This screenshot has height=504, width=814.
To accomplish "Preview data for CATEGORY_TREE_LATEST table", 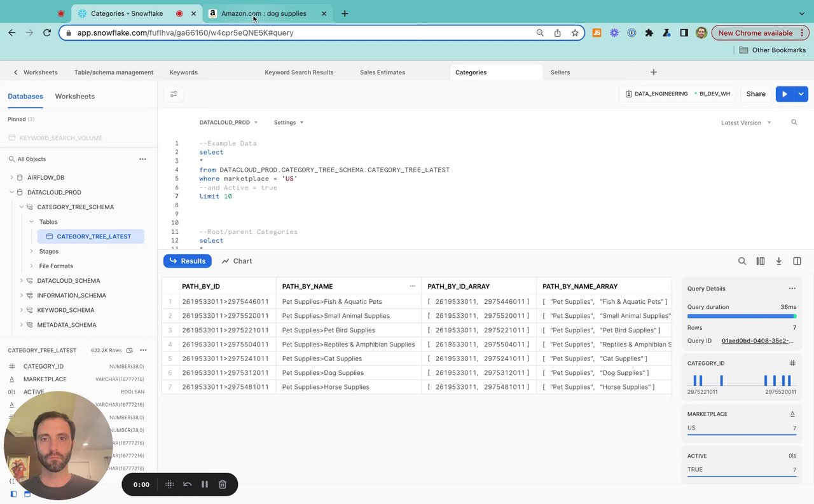I will 130,350.
